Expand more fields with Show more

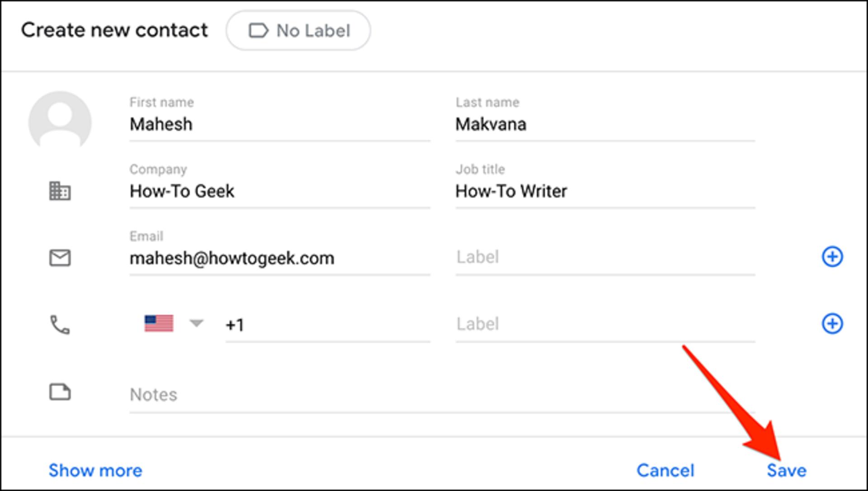point(95,470)
